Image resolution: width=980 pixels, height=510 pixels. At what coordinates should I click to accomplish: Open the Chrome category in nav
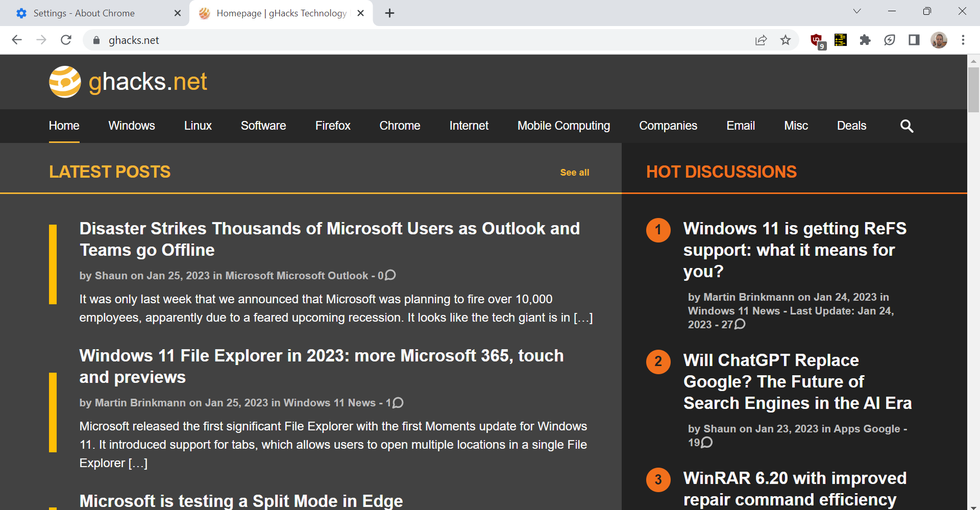click(x=400, y=126)
